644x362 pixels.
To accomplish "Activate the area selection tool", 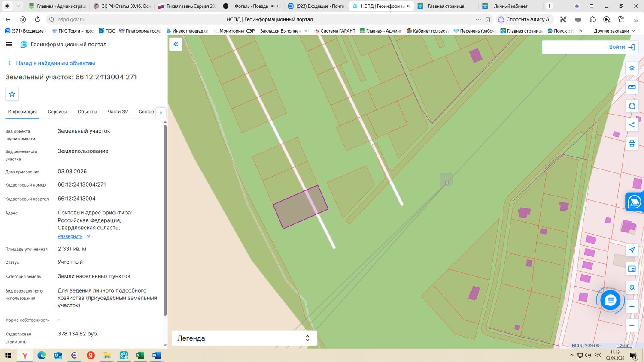I will [x=632, y=106].
